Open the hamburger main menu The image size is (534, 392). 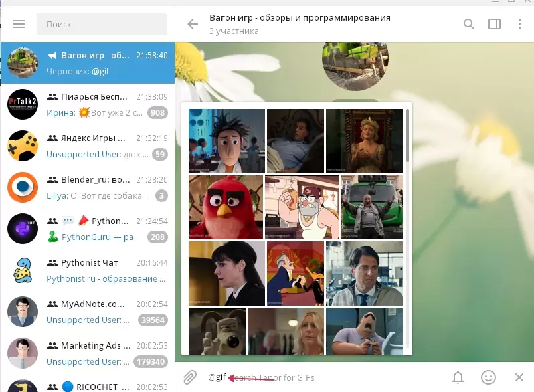click(x=19, y=24)
